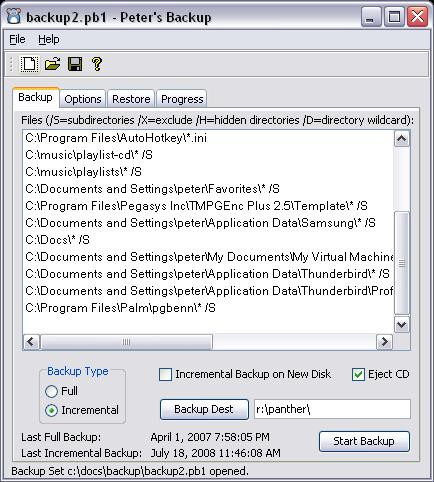Click the Last Full Backup date text

210,437
